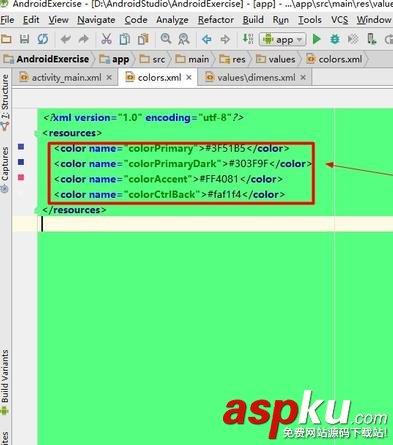Image resolution: width=393 pixels, height=445 pixels.
Task: Click the colorPrimary gutter color swatch
Action: (21, 147)
